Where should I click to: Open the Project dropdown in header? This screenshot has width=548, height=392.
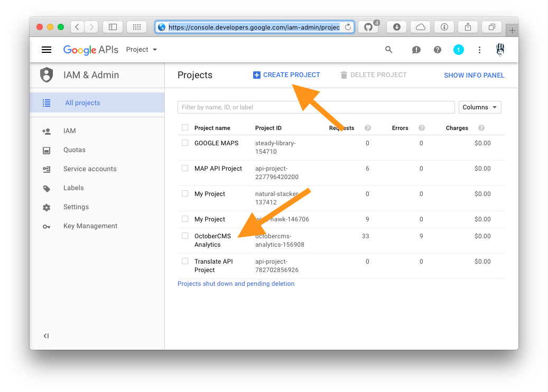141,50
